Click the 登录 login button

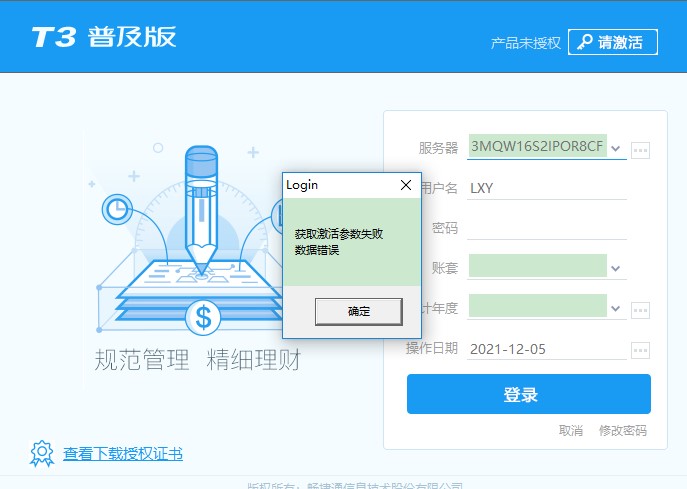(528, 394)
